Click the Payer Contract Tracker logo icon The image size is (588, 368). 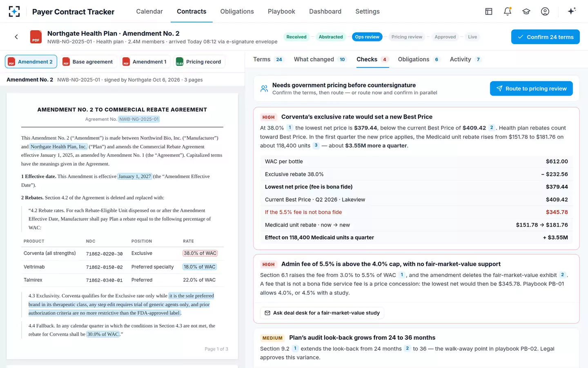14,11
